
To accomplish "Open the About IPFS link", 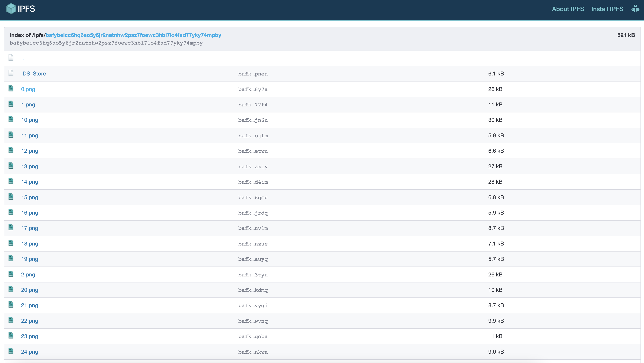I will (568, 9).
